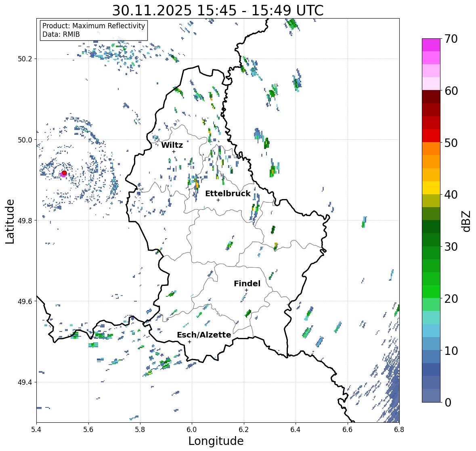Click the yellow colorbar segment at 40
Screen dimensions: 476x451
431,188
